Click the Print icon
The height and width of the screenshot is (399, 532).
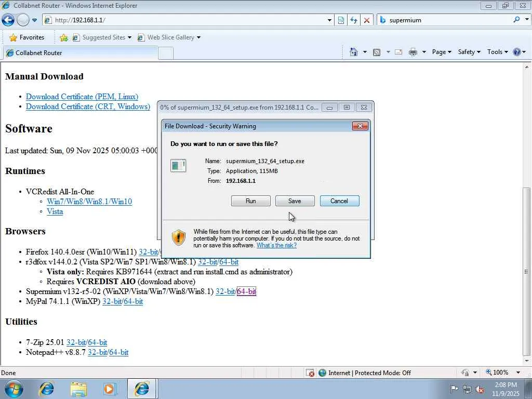[413, 52]
